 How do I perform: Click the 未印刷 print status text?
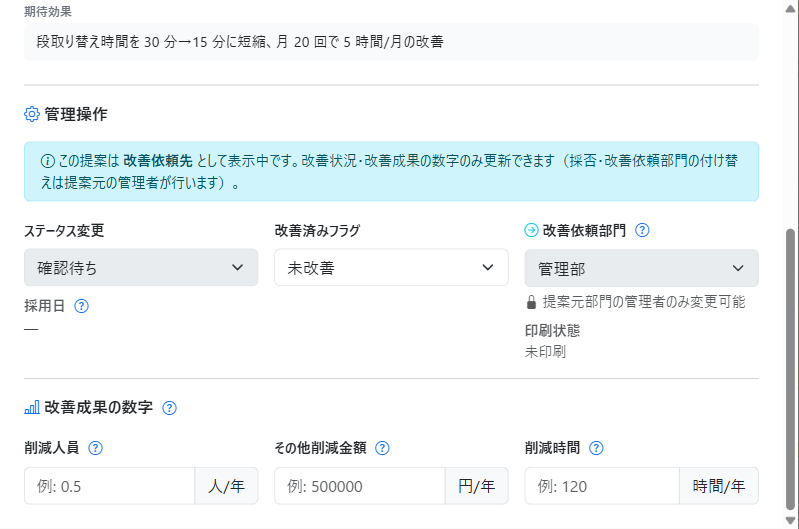[x=545, y=352]
